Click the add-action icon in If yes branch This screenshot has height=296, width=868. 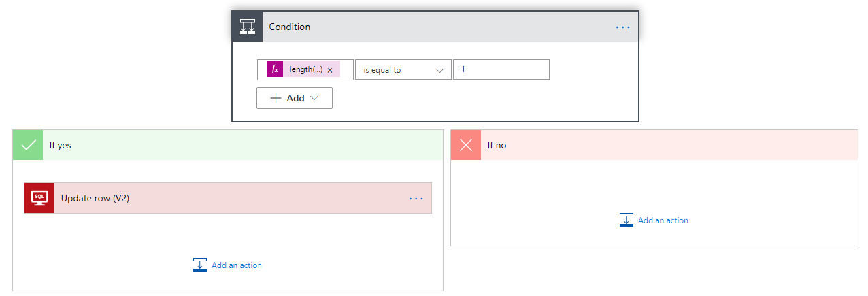pos(200,265)
